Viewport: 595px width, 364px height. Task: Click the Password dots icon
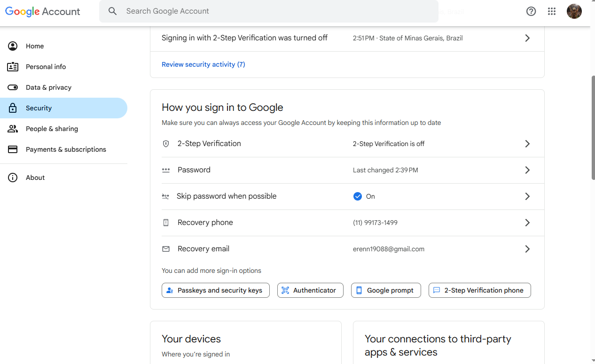[166, 170]
